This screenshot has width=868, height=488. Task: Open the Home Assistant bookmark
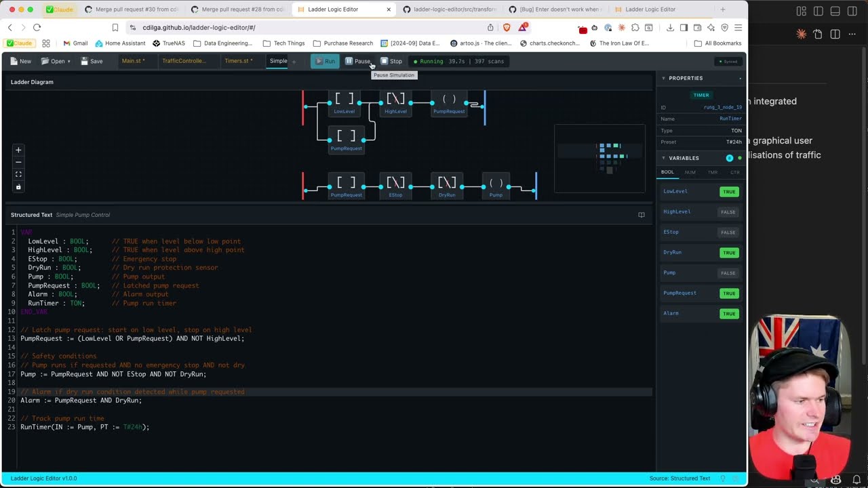[119, 43]
